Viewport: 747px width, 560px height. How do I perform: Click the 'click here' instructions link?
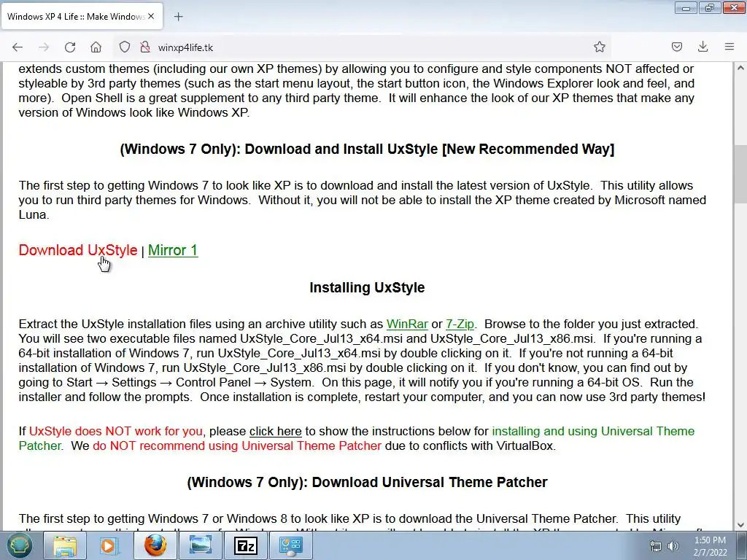pos(275,431)
